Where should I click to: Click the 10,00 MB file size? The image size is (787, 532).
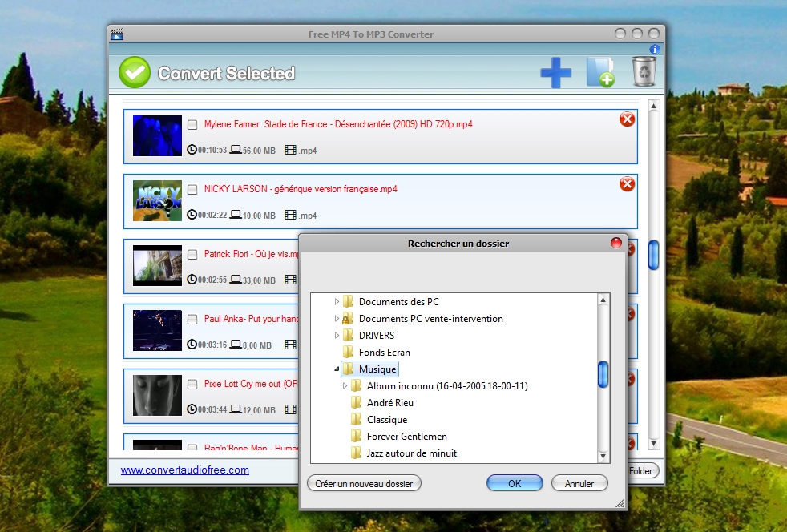[x=259, y=216]
